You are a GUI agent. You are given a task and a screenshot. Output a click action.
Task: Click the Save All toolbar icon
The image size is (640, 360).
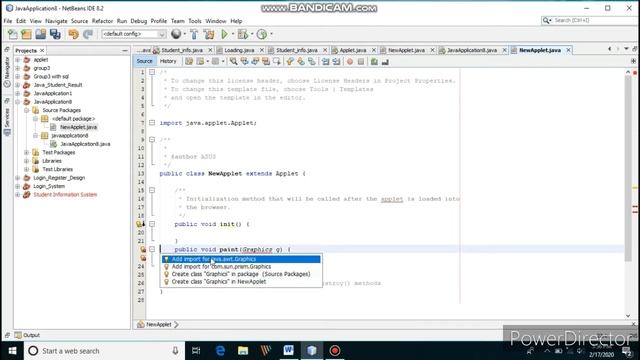tap(55, 34)
